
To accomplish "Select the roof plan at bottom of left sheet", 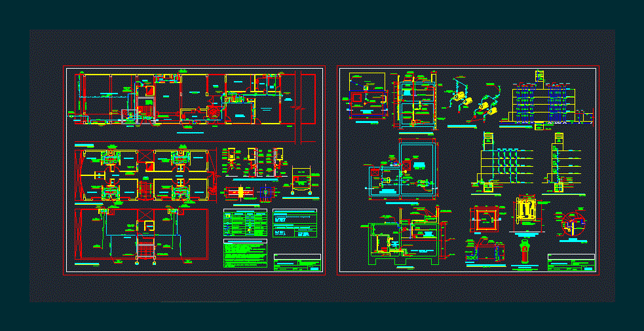I will [142, 234].
